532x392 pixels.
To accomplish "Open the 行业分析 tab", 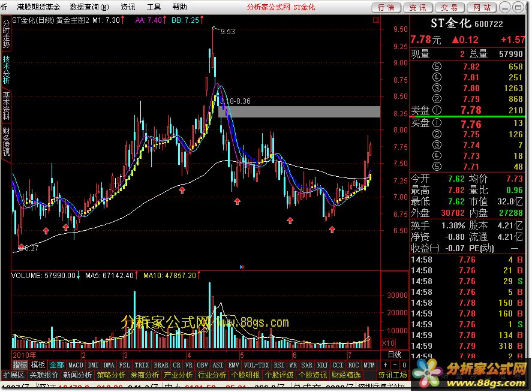I will point(212,375).
